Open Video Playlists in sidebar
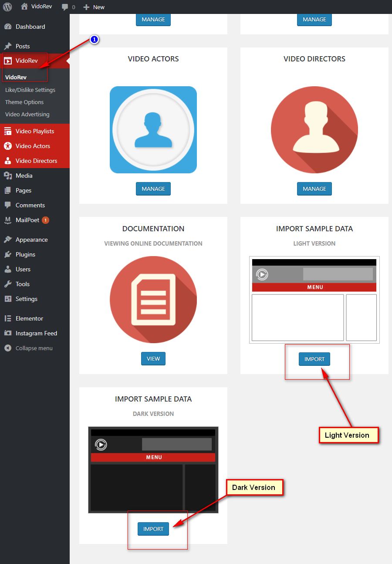 click(35, 131)
